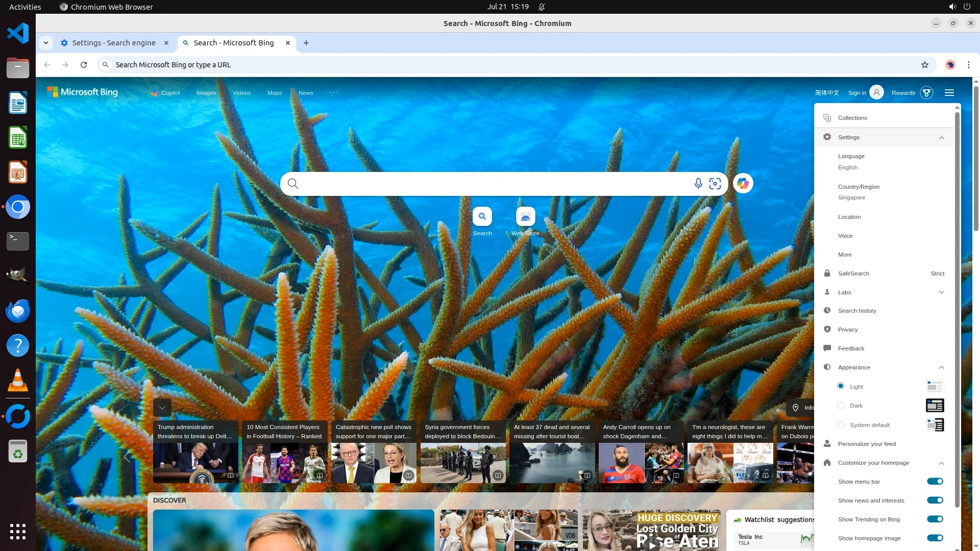Reload the page
The image size is (980, 551).
(x=84, y=65)
